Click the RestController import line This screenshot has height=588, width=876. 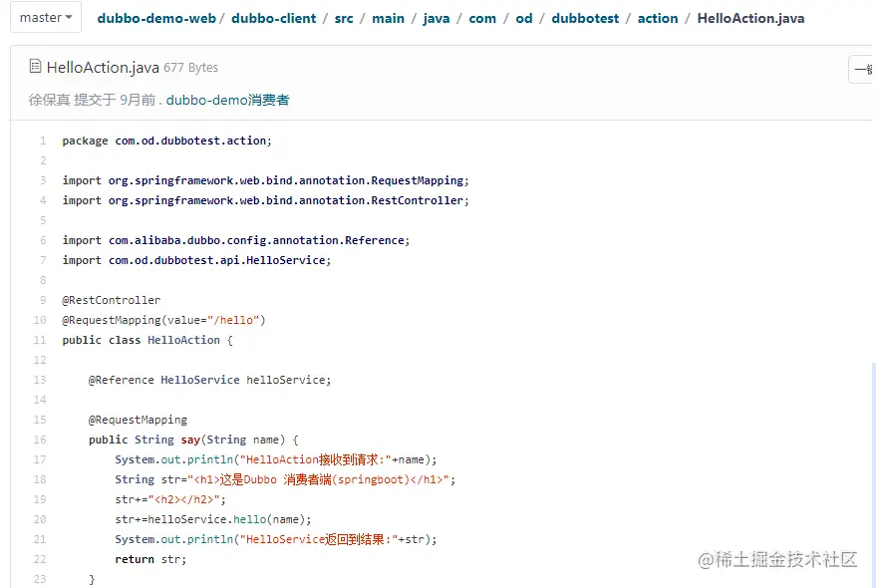tap(265, 200)
